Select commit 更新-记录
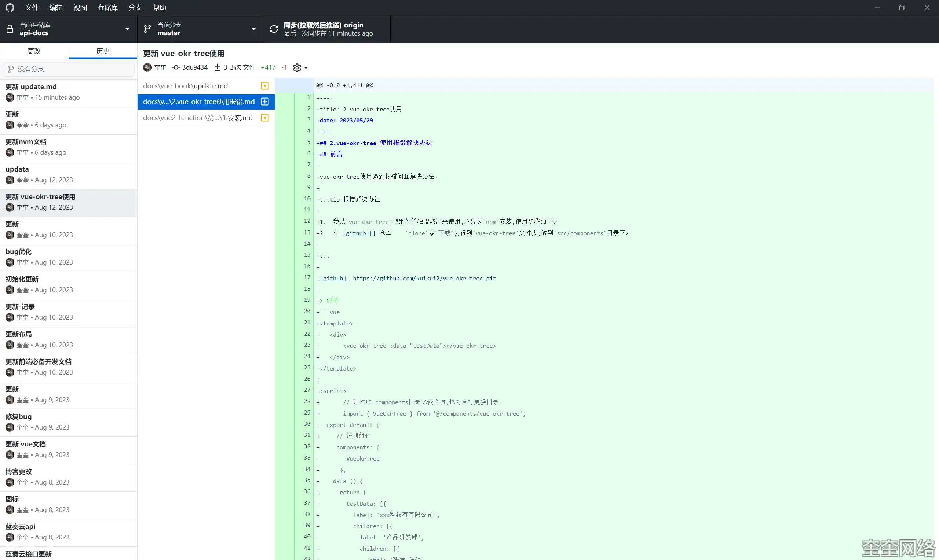 (x=69, y=313)
